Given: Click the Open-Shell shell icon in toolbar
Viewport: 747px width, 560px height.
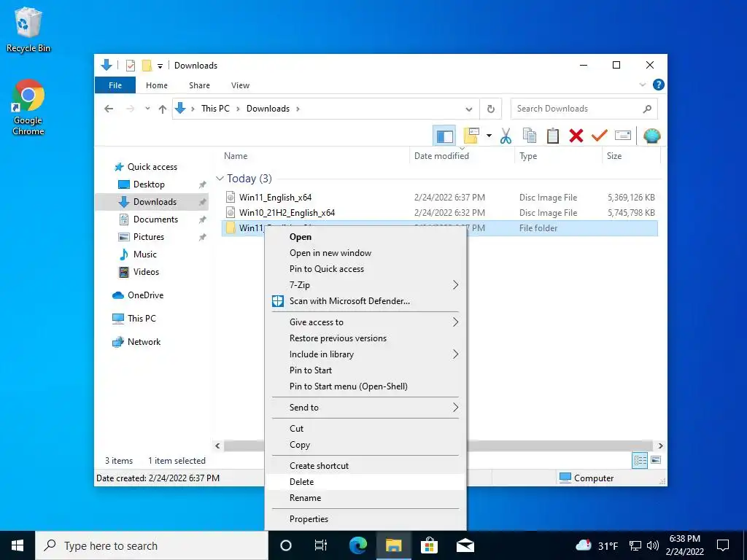Looking at the screenshot, I should pos(651,136).
